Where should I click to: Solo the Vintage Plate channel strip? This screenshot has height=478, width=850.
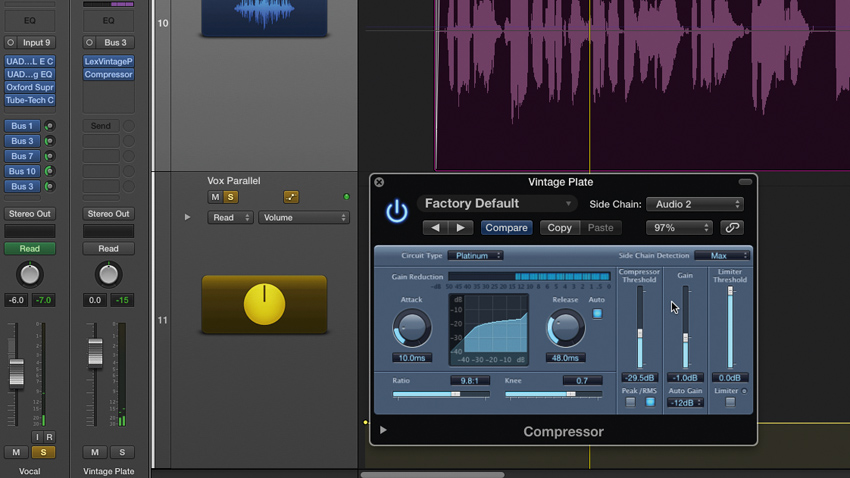coord(122,452)
